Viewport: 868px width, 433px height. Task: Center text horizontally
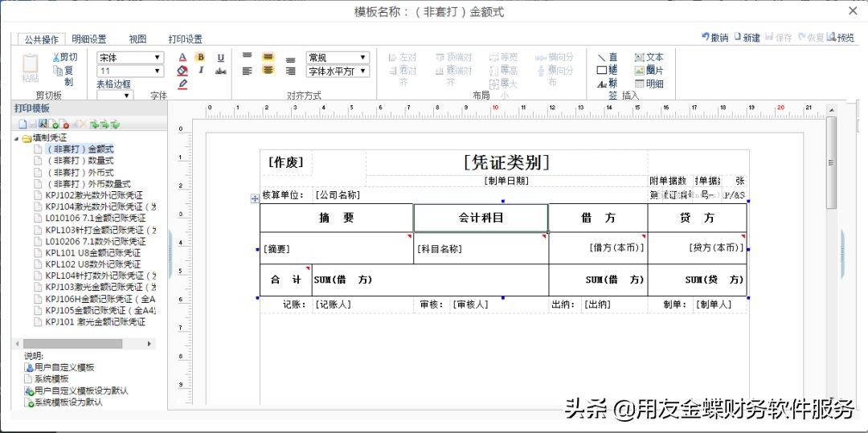(268, 70)
